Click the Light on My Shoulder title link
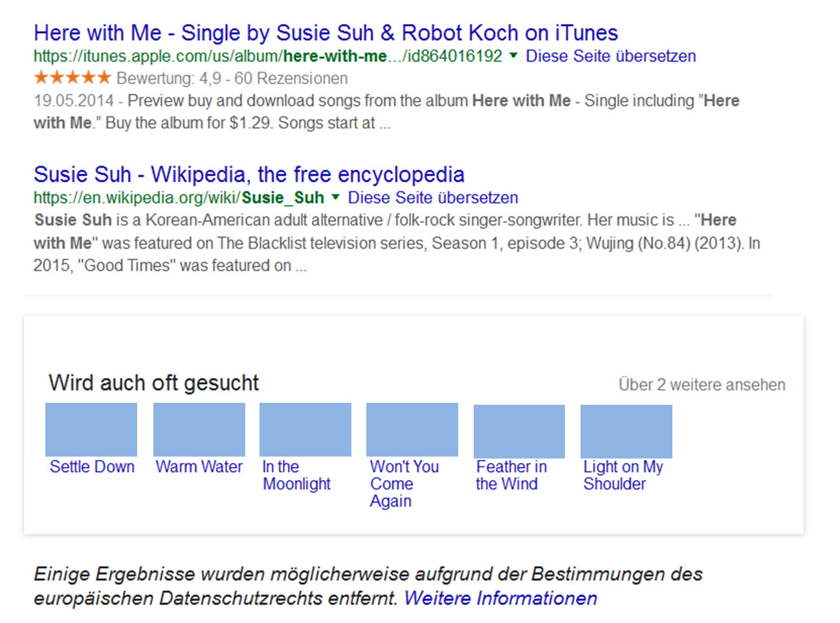Image resolution: width=840 pixels, height=623 pixels. 615,475
